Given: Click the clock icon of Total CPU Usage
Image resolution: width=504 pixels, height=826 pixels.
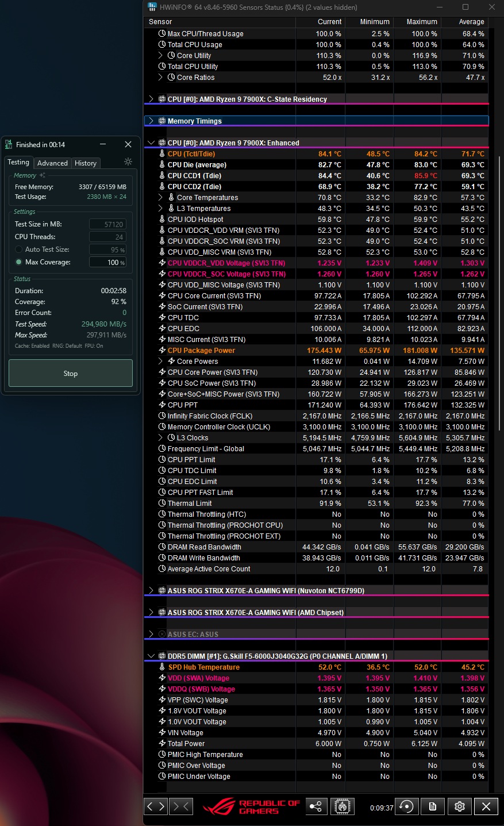Looking at the screenshot, I should (x=162, y=45).
